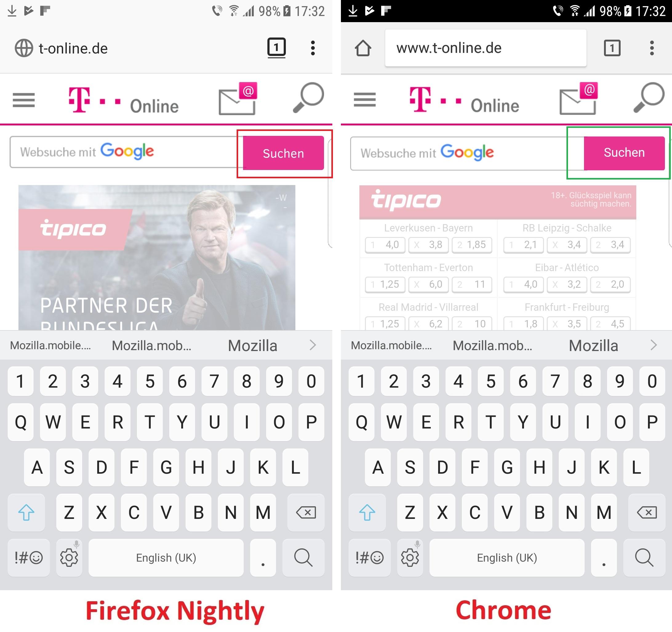Switch to symbols and emoji on the left keyboard

click(29, 558)
